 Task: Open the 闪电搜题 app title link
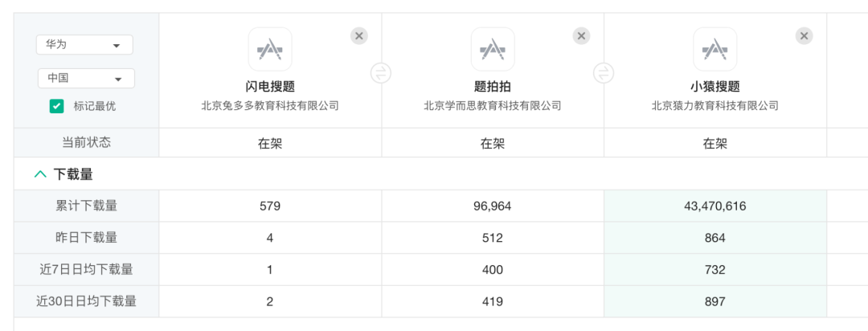click(270, 87)
